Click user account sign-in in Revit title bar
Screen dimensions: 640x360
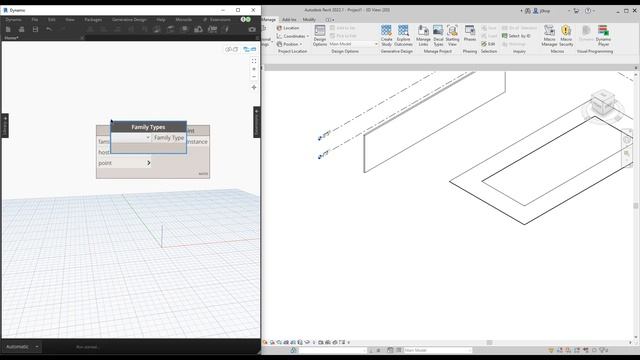point(542,11)
